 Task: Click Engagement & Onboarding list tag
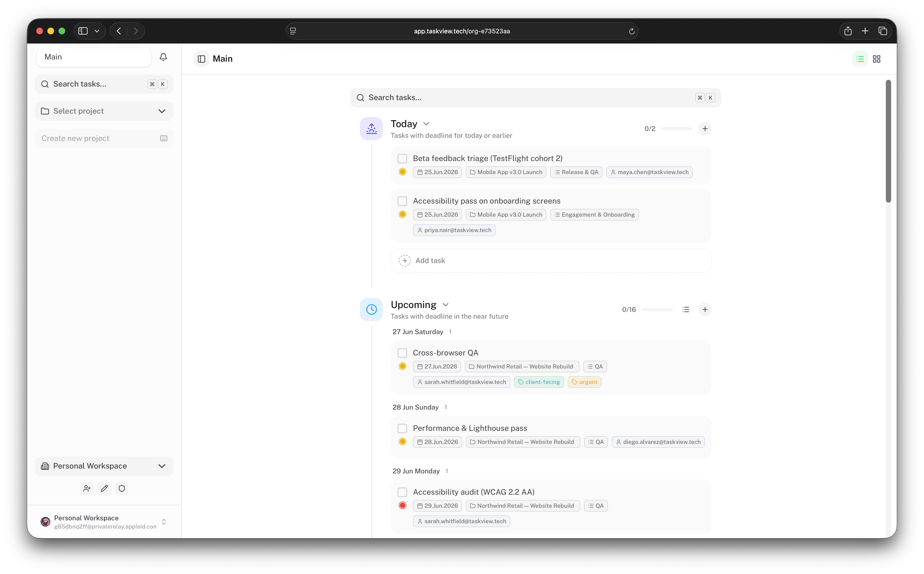[x=594, y=214]
